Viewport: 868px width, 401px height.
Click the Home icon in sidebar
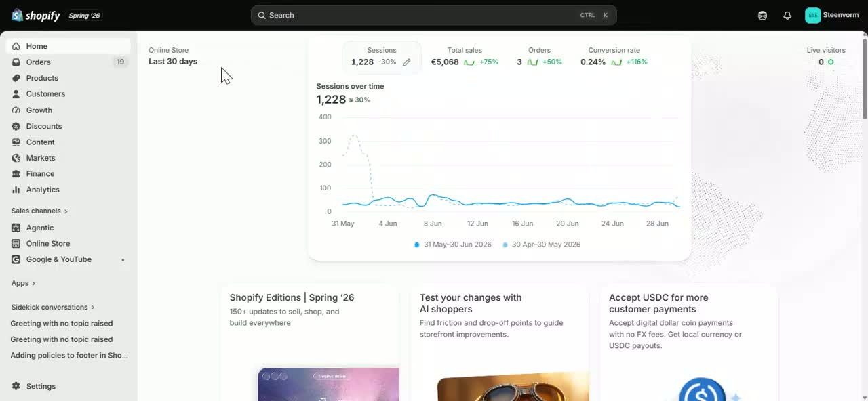click(x=16, y=46)
